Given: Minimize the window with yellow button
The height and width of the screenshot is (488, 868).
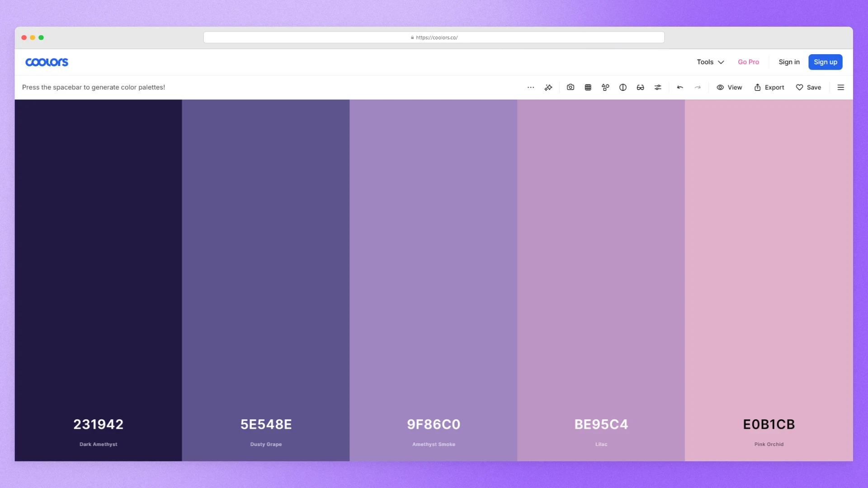Looking at the screenshot, I should 33,38.
